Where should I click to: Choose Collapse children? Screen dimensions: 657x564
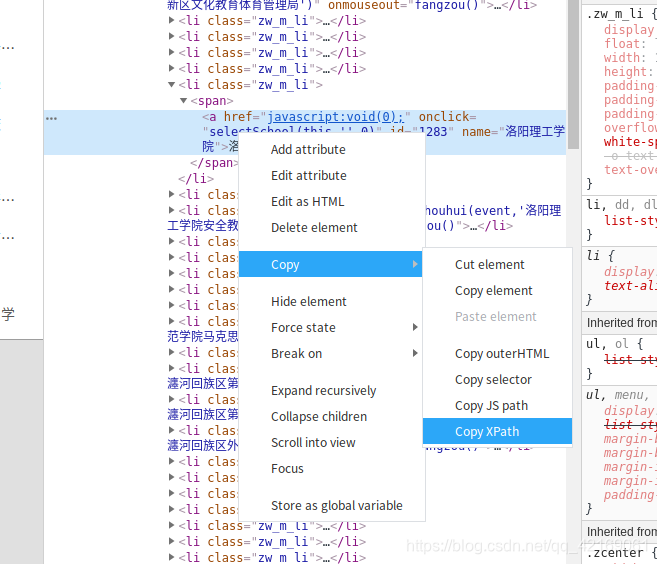pos(318,417)
